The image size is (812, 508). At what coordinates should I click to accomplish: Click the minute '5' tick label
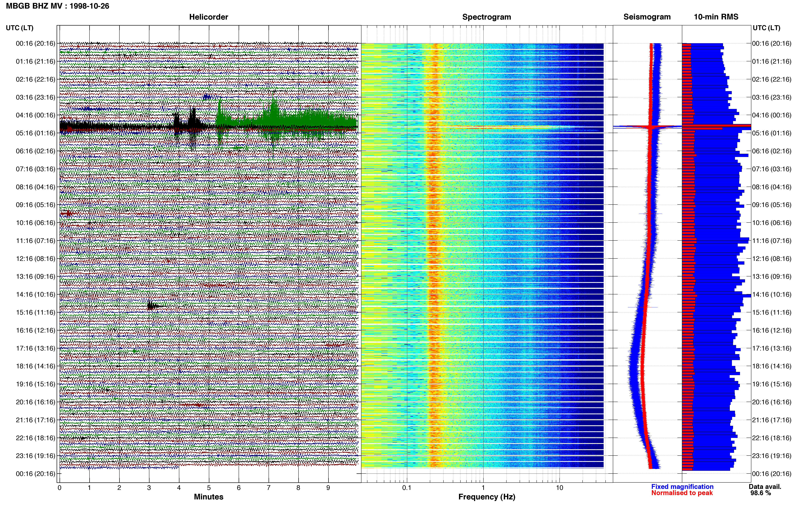[x=209, y=488]
